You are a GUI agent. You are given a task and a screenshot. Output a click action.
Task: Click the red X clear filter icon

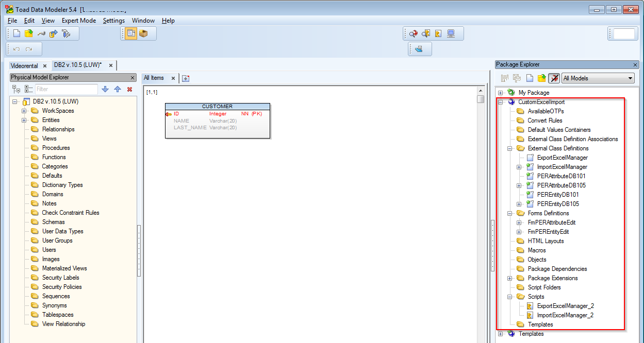(129, 89)
